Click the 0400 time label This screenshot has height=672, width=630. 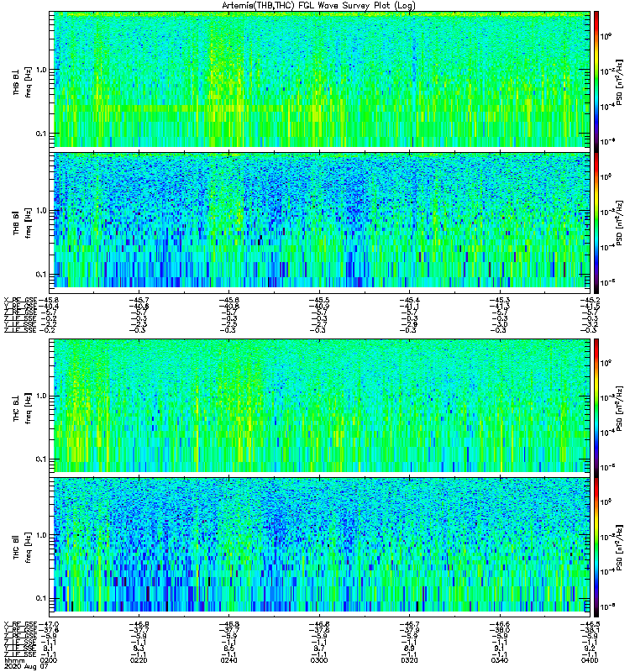pos(590,660)
